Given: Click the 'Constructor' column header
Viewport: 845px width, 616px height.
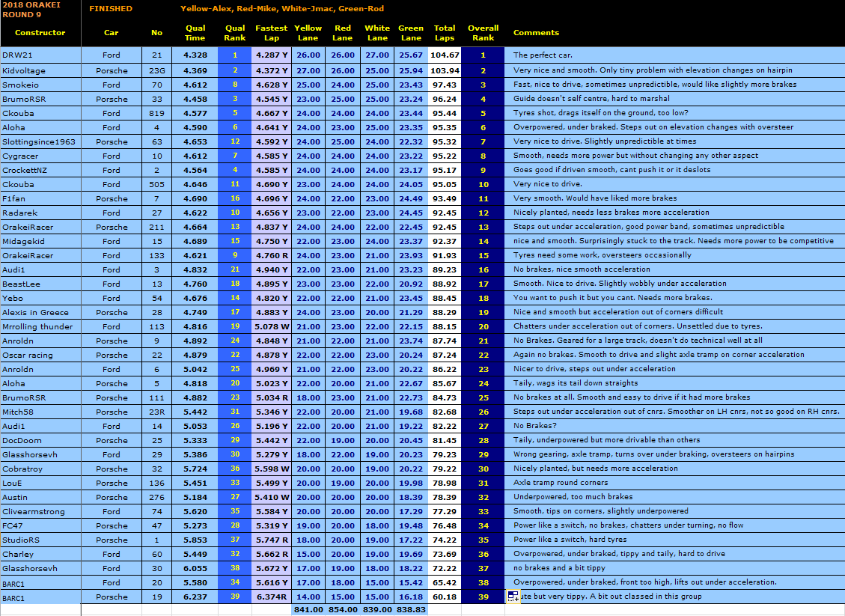Looking at the screenshot, I should (x=40, y=32).
